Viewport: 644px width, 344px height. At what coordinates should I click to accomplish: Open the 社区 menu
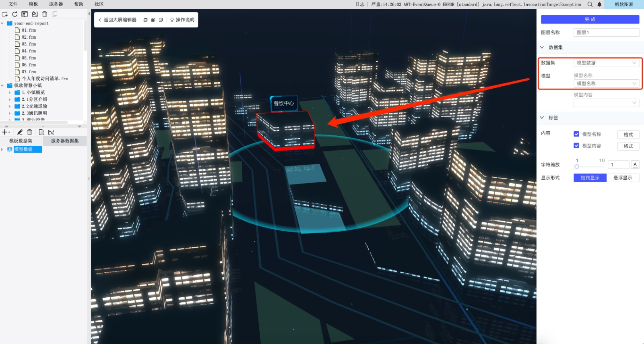99,4
